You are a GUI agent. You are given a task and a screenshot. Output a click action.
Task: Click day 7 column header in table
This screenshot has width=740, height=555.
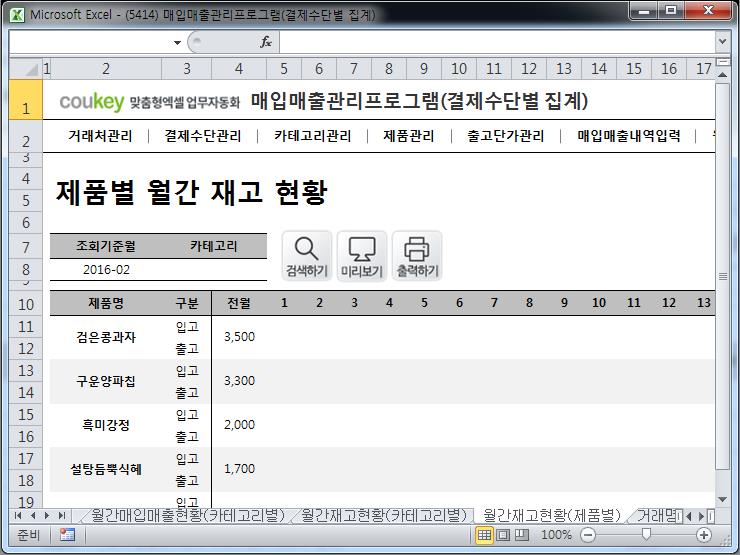pos(494,303)
